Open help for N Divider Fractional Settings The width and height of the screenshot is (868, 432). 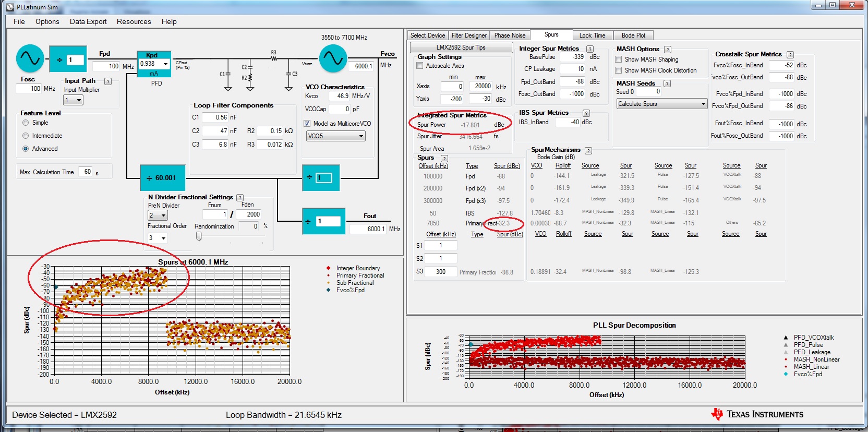(240, 198)
